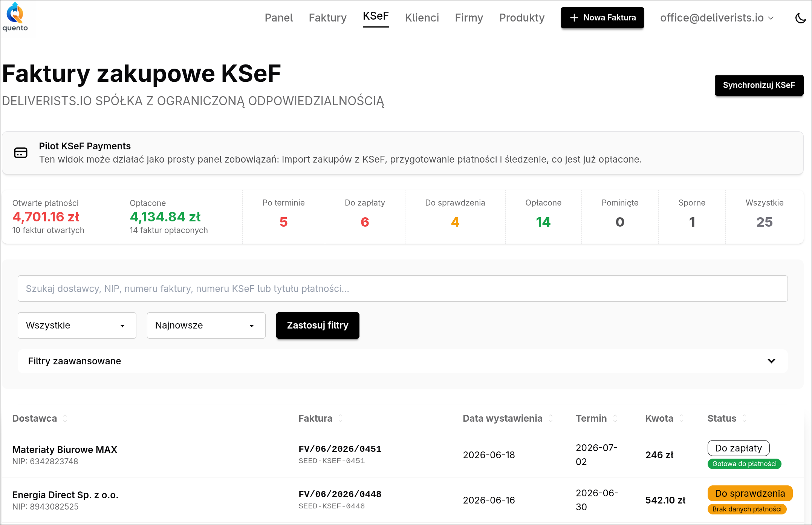Click SEED-KSEF-0451 reference

pyautogui.click(x=332, y=461)
